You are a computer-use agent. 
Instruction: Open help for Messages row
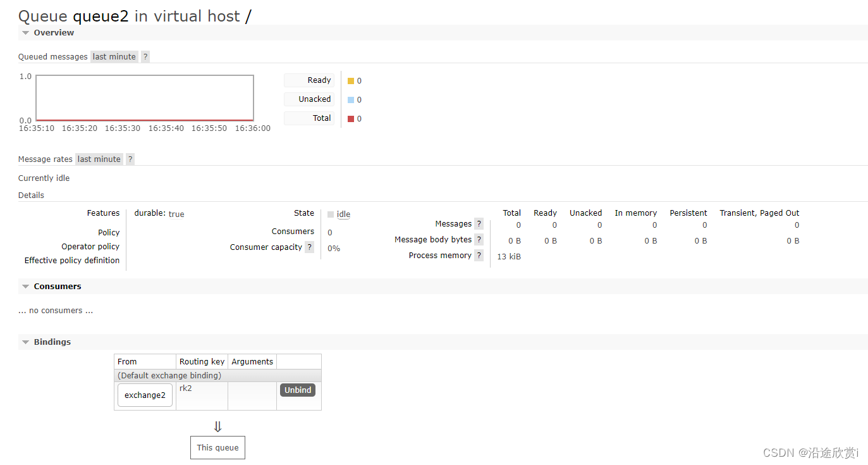(479, 224)
